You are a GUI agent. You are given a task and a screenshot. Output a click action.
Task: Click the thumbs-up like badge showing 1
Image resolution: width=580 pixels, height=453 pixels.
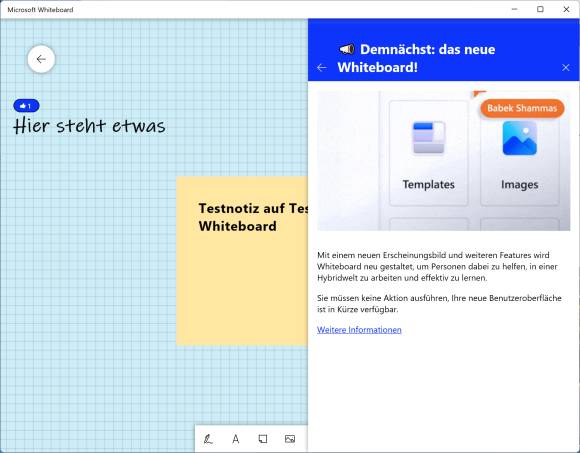[x=26, y=106]
